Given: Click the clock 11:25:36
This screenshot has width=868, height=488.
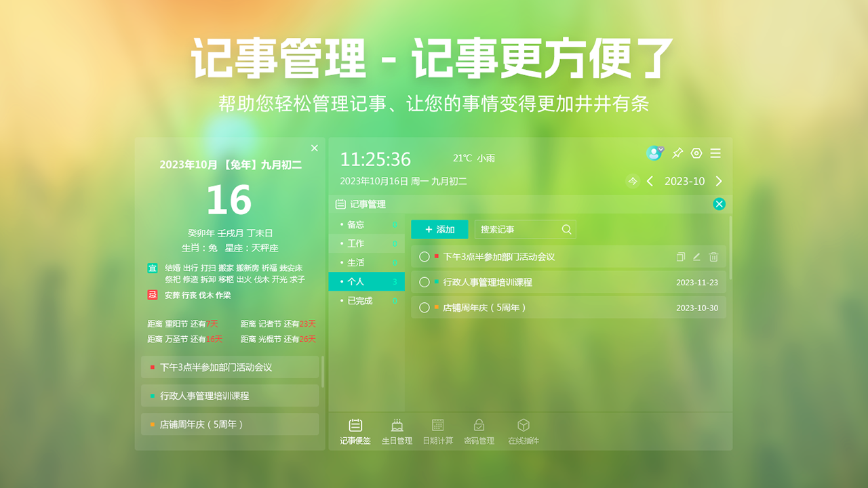Looking at the screenshot, I should pos(375,159).
